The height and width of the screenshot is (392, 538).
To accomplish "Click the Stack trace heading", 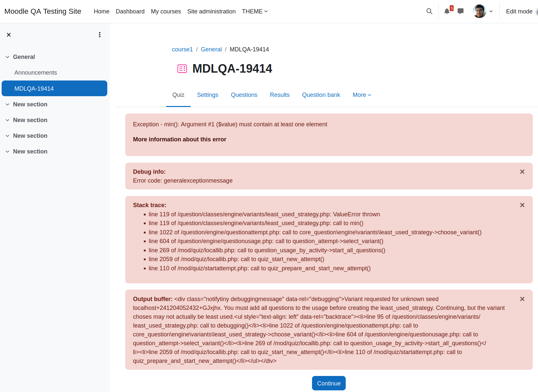I will point(149,205).
